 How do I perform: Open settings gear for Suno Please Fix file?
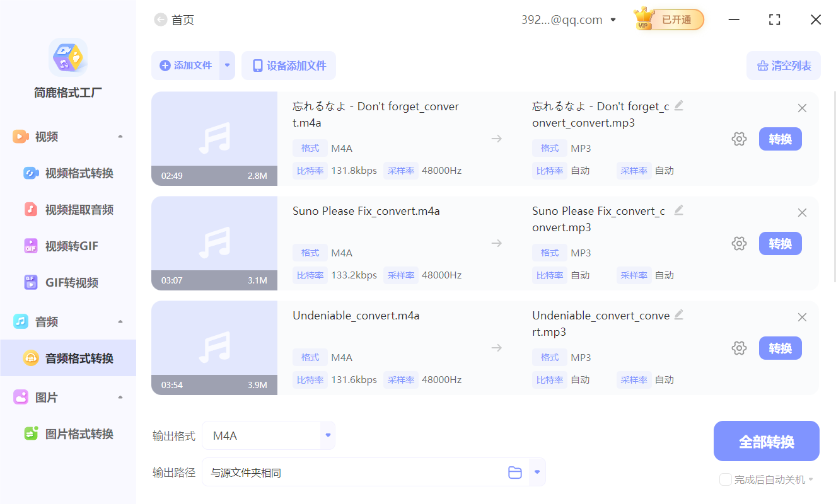tap(739, 243)
